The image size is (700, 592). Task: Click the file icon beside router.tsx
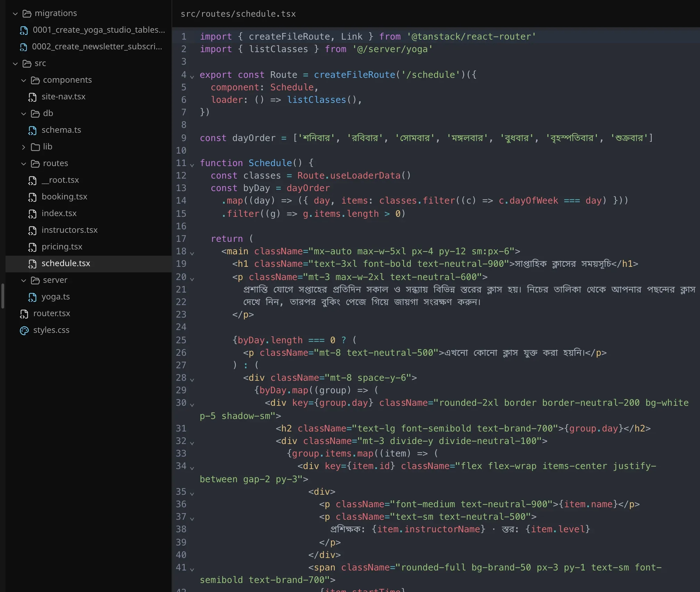(x=24, y=314)
